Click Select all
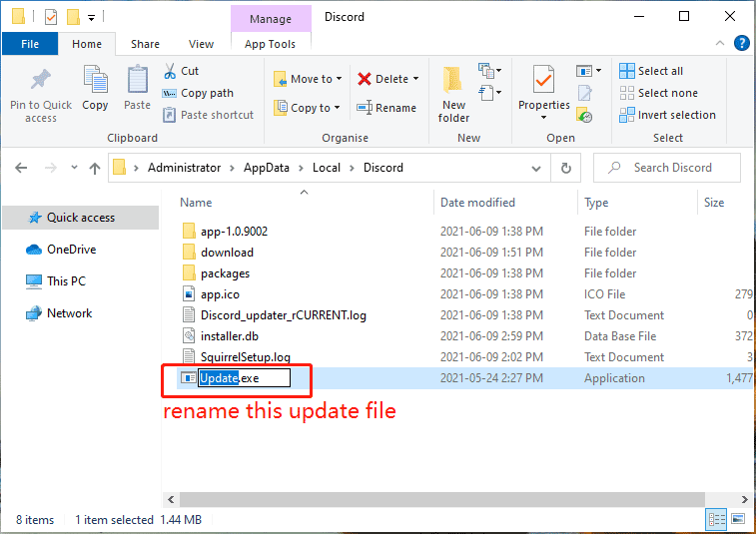 pyautogui.click(x=651, y=71)
